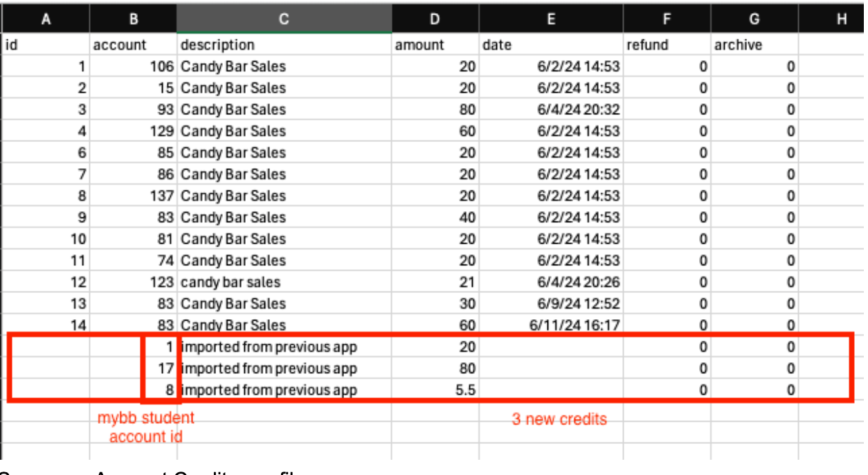Click amount 80 in account 93 row
This screenshot has width=868, height=475.
click(x=435, y=109)
